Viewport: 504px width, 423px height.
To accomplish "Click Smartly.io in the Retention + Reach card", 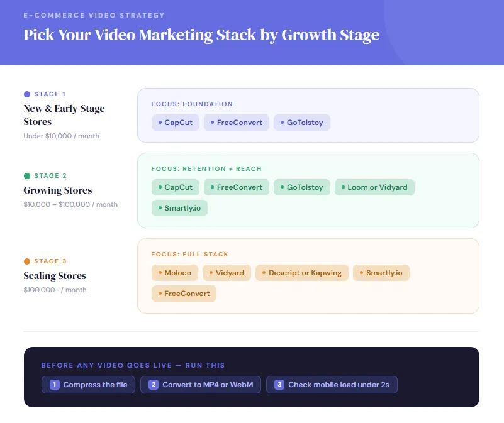I will point(179,208).
